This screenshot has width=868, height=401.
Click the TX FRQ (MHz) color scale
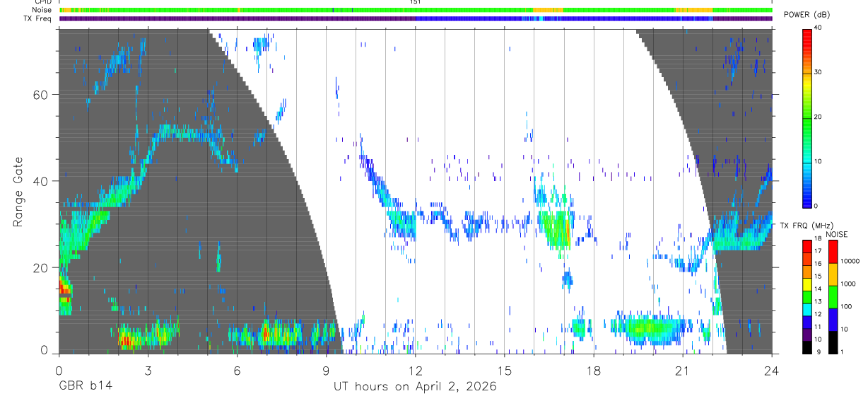(807, 296)
